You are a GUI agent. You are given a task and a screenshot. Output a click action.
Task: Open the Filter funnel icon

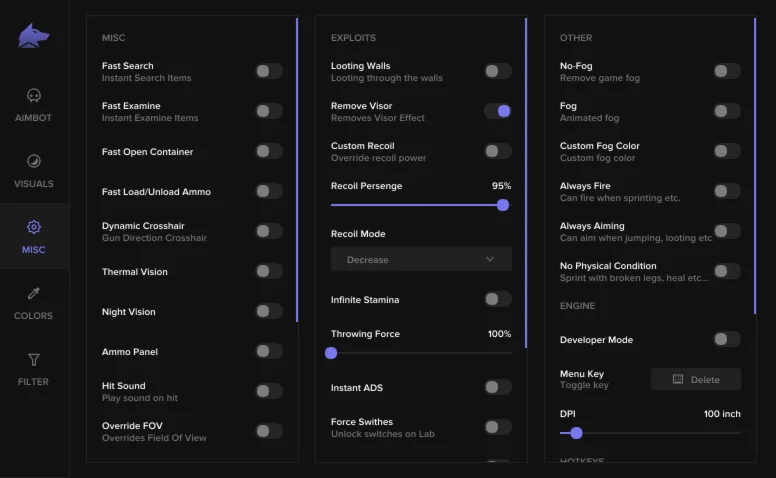point(34,359)
